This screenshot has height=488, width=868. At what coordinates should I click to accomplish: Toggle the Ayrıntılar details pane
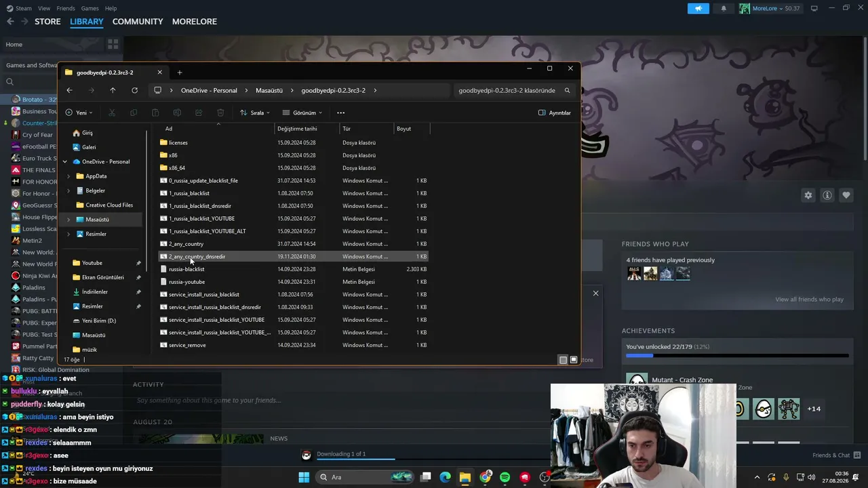555,113
